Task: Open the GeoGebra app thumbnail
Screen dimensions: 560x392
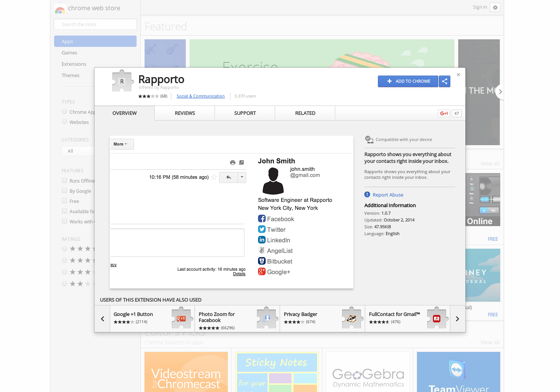Action: (x=368, y=372)
